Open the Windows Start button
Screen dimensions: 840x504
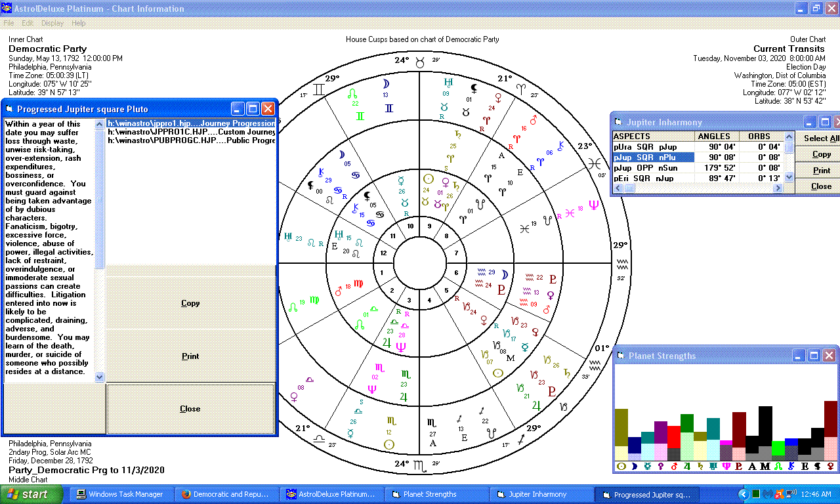pyautogui.click(x=31, y=494)
